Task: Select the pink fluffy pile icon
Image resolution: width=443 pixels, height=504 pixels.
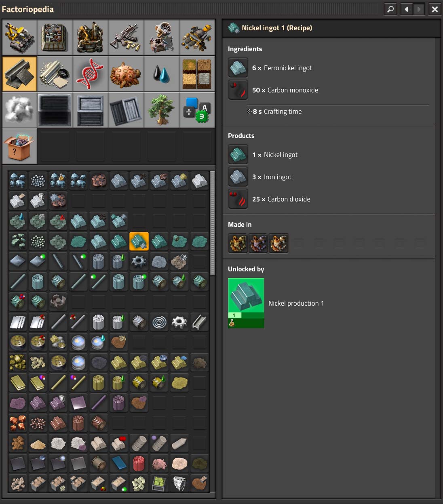Action: coord(159,463)
